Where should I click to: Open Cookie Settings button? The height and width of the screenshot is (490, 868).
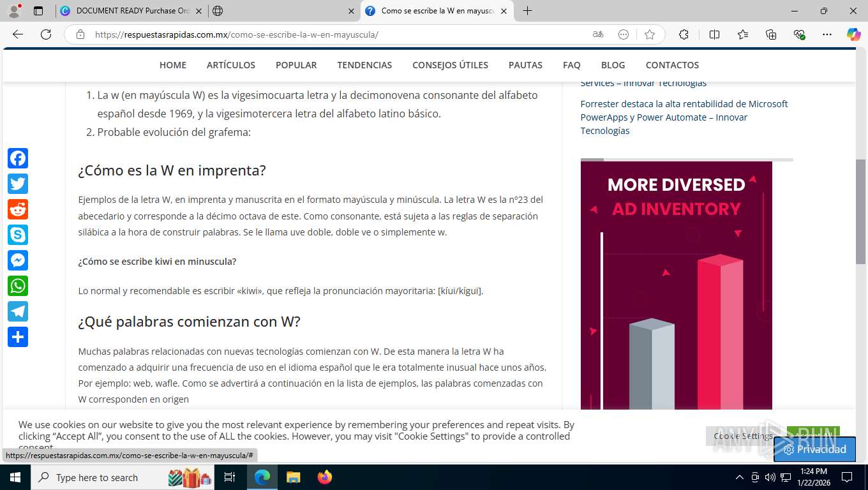(x=744, y=436)
